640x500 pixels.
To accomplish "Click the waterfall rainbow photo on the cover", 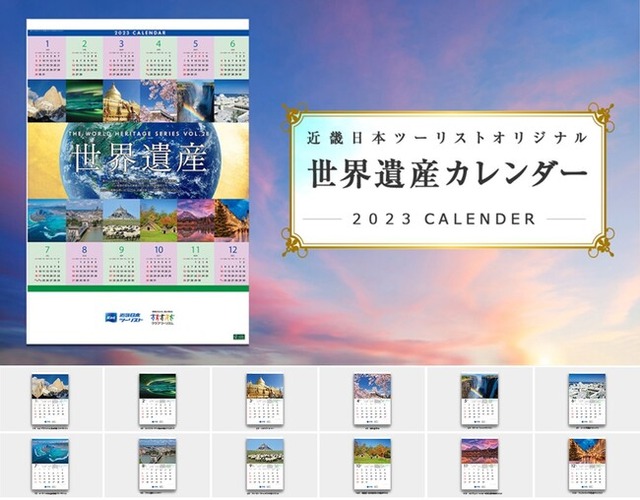I will pyautogui.click(x=196, y=101).
